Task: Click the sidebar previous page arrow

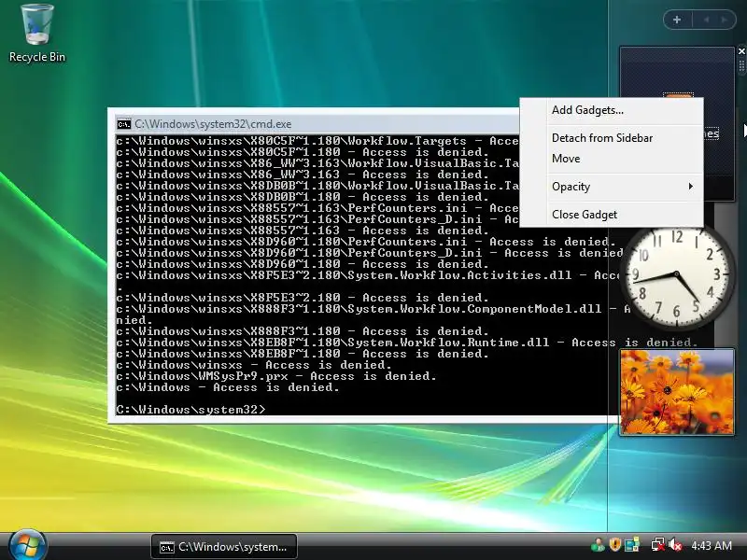Action: (x=706, y=20)
